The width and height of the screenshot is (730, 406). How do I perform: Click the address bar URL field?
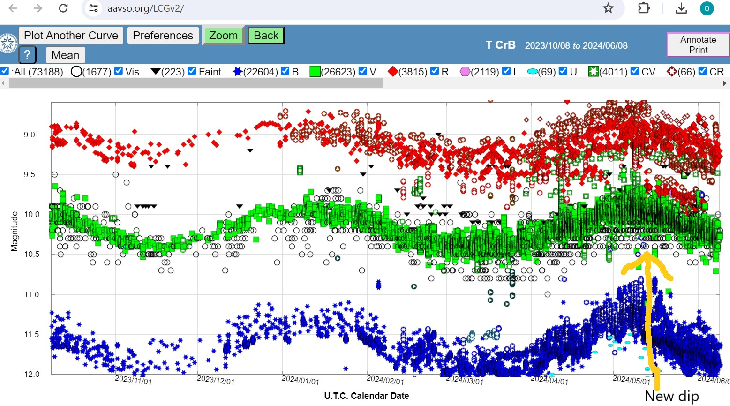click(x=300, y=8)
